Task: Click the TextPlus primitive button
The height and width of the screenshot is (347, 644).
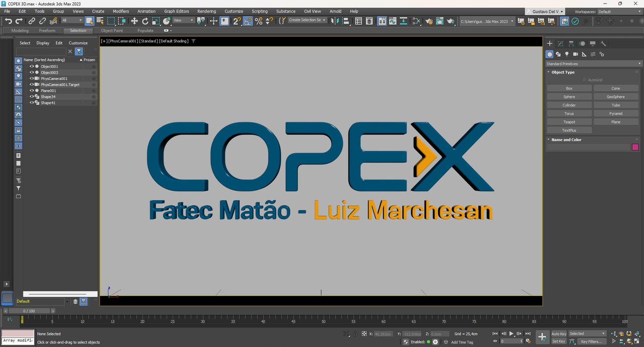Action: [x=569, y=131]
